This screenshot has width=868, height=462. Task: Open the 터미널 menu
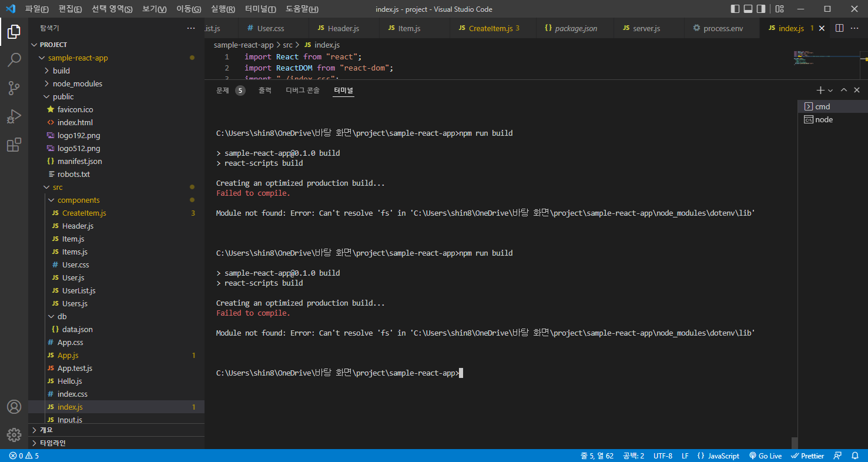click(x=261, y=9)
